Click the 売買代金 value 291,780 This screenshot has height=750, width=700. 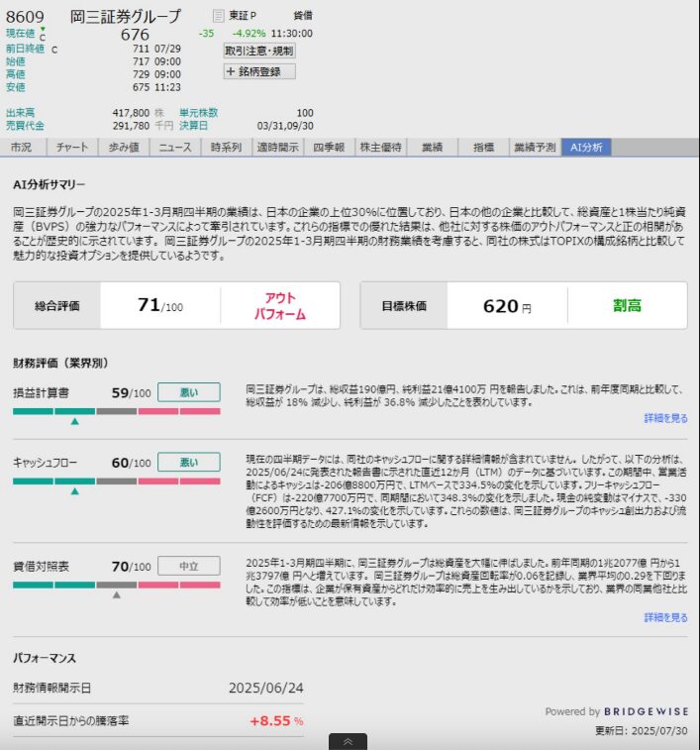click(131, 126)
